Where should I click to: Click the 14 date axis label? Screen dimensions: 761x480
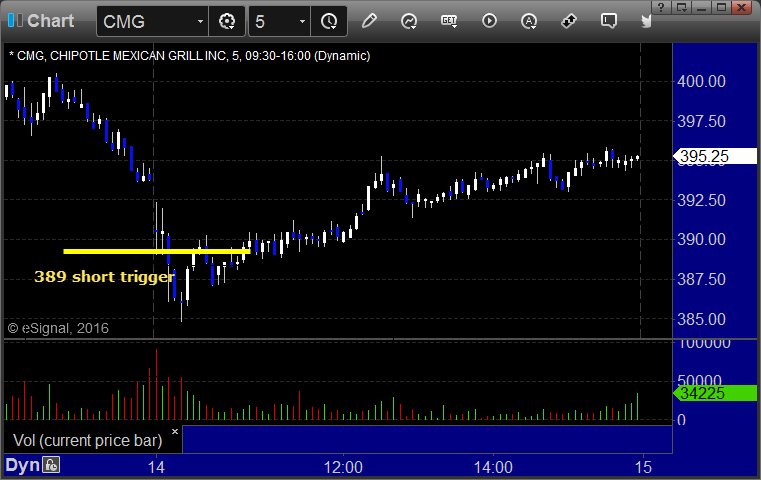click(x=156, y=467)
